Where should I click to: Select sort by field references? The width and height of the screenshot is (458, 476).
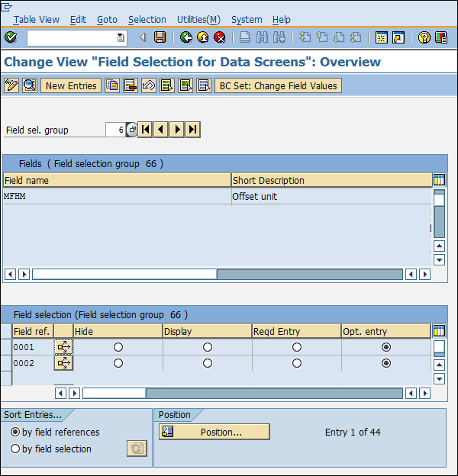[15, 432]
